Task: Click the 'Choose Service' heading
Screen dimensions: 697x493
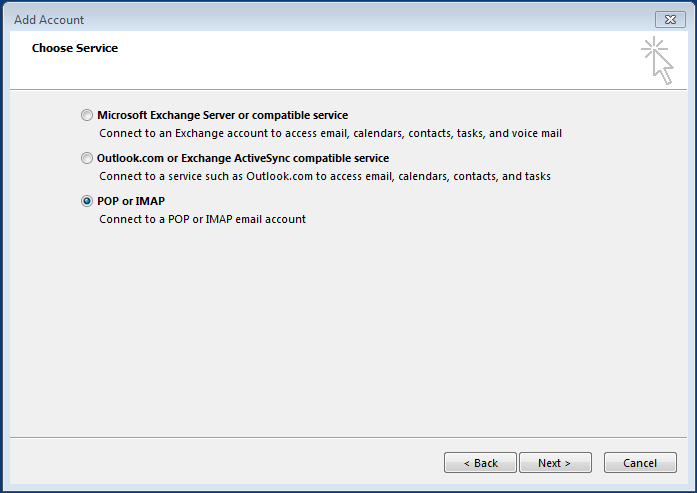Action: (75, 48)
